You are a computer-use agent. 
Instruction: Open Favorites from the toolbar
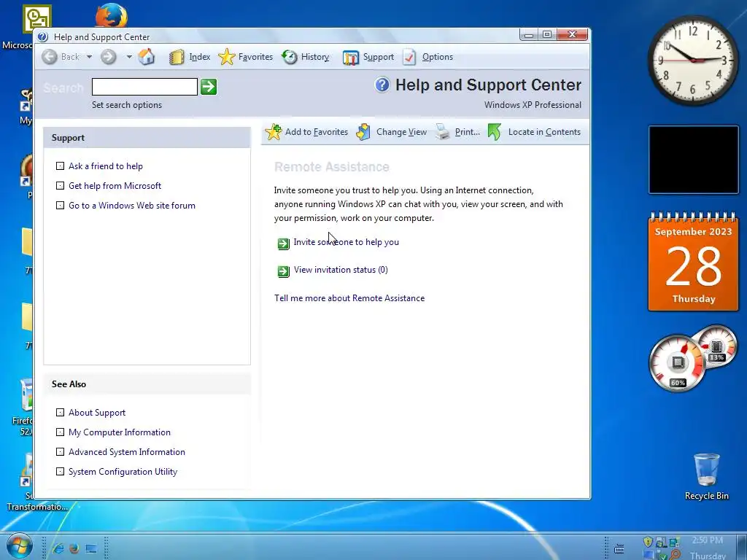(x=255, y=57)
